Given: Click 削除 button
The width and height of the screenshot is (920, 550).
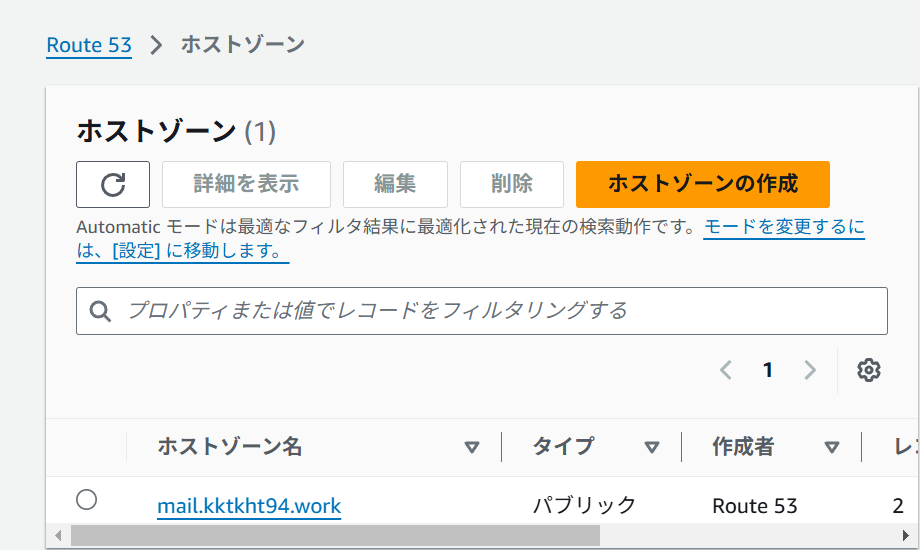Looking at the screenshot, I should click(512, 184).
